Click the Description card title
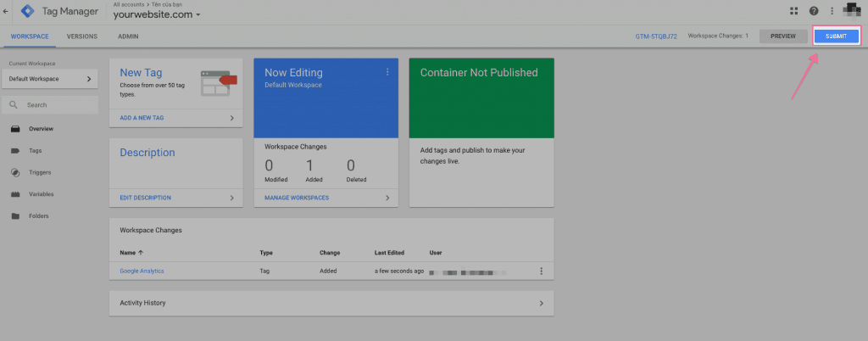The height and width of the screenshot is (341, 868). click(147, 153)
